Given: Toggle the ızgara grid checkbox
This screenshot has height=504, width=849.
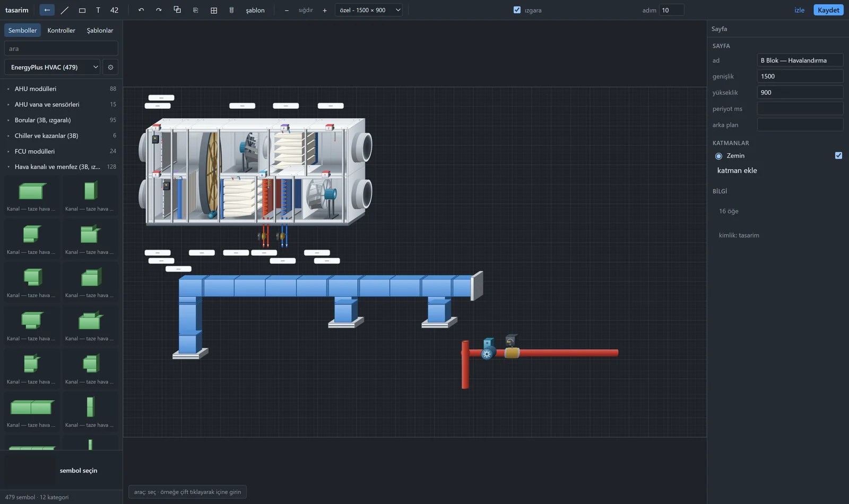Looking at the screenshot, I should 517,10.
